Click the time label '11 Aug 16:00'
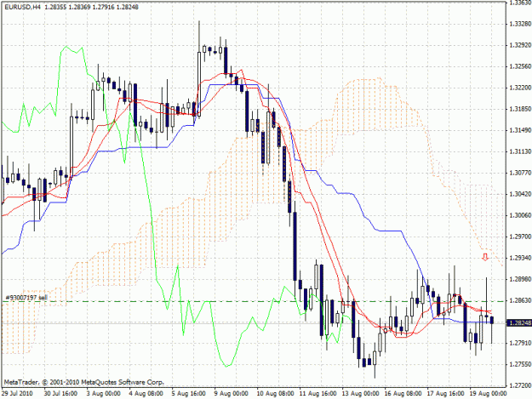532x399 pixels. point(317,394)
